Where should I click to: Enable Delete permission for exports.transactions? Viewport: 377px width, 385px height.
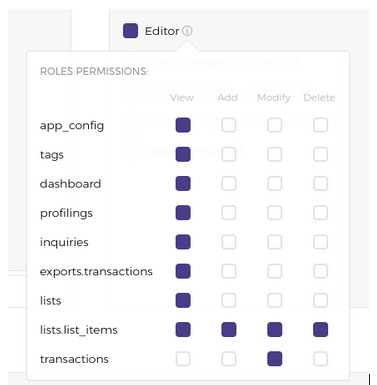[x=320, y=271]
